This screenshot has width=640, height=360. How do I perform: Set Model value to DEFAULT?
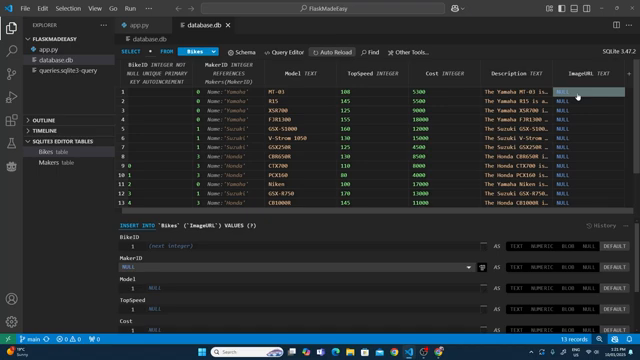(x=614, y=288)
